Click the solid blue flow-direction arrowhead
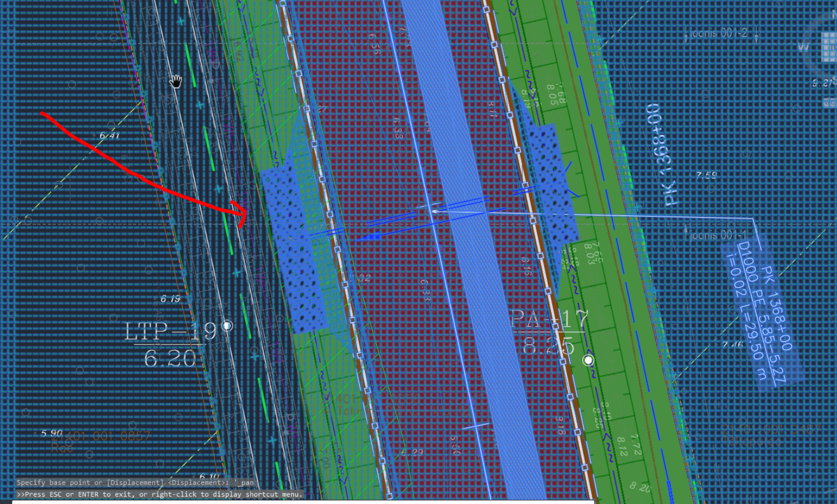Viewport: 837px width, 504px height. 371,237
